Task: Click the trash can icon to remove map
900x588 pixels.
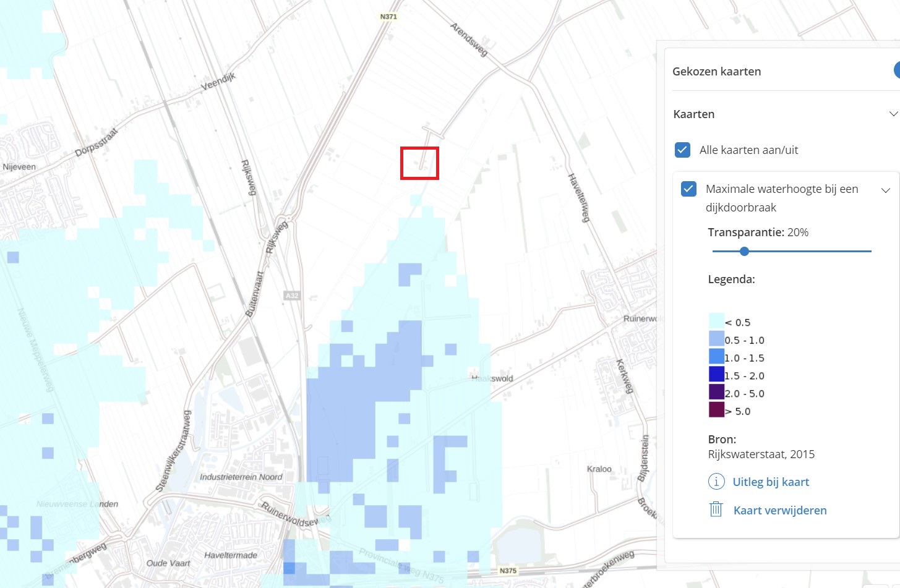Action: (x=716, y=509)
